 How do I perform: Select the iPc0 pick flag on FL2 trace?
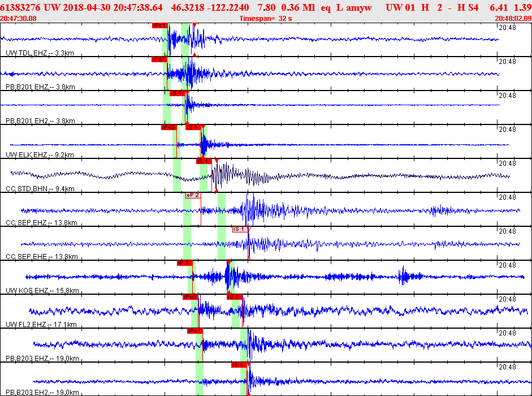click(191, 297)
